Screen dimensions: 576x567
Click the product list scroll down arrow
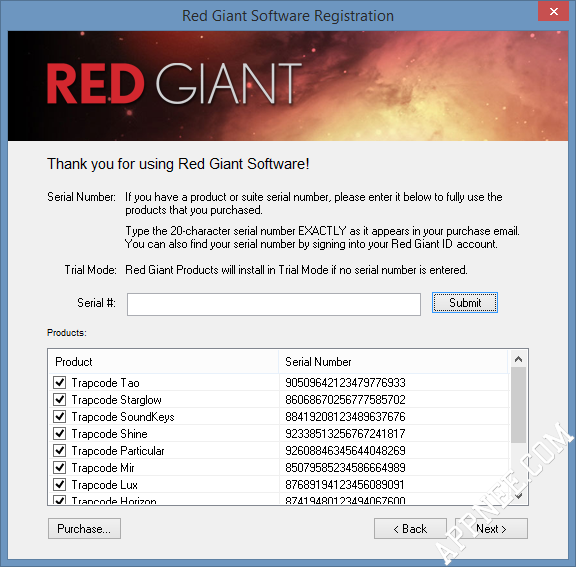click(518, 496)
